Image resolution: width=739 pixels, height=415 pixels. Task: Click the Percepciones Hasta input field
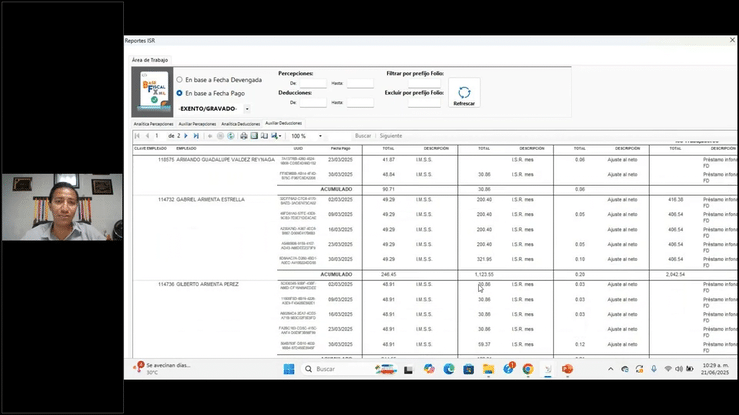point(360,83)
